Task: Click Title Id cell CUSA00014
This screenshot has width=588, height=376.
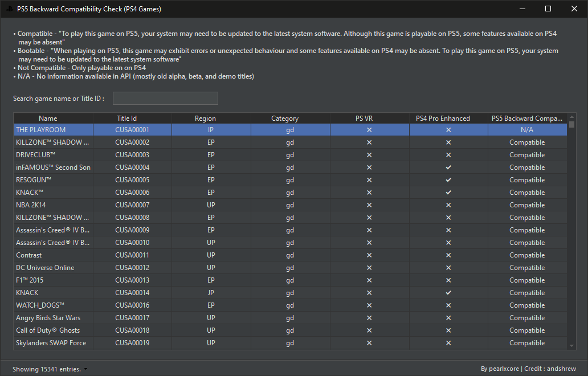Action: click(132, 293)
